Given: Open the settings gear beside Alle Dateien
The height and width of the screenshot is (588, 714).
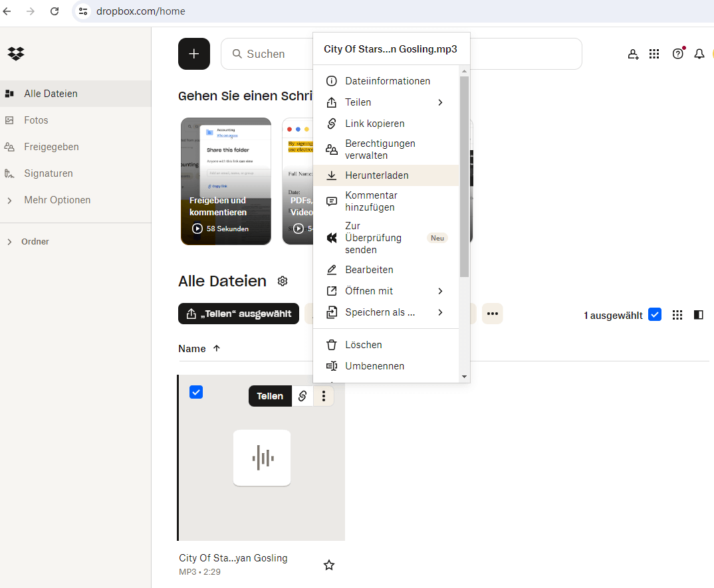Looking at the screenshot, I should pos(283,281).
